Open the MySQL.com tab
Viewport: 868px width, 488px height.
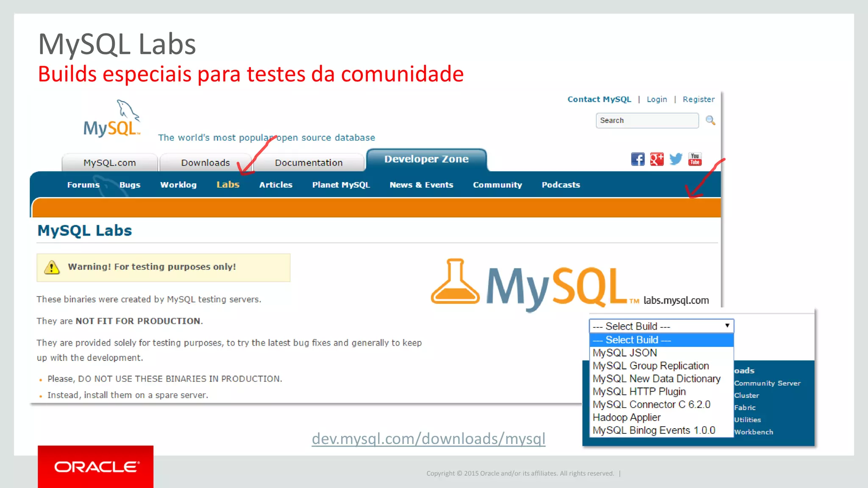coord(110,163)
